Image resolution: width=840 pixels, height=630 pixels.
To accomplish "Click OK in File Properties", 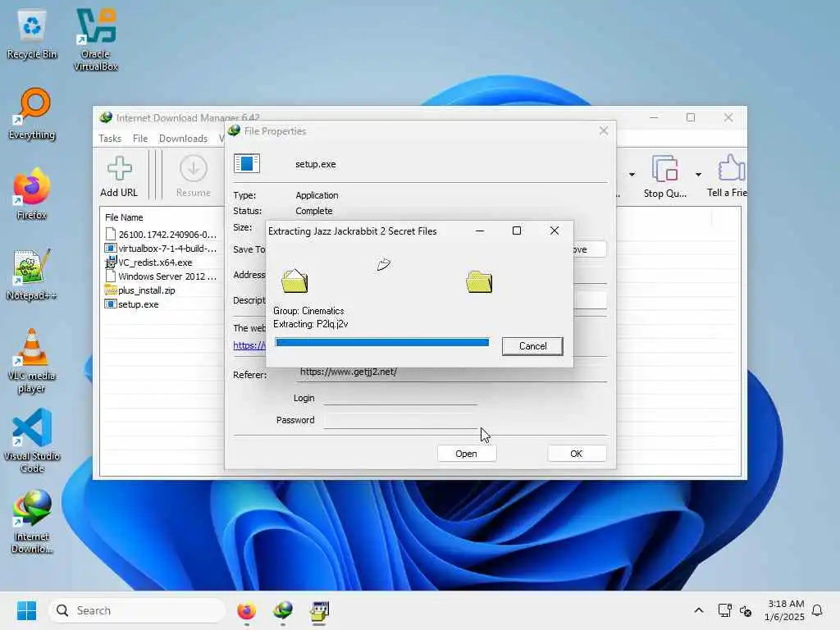I will point(576,453).
